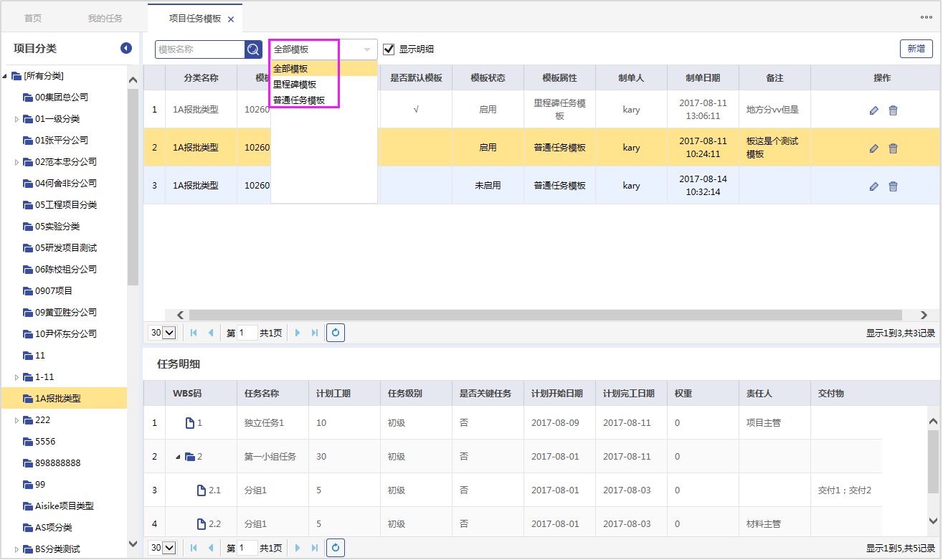This screenshot has height=560, width=943.
Task: Click the folder icon of WBS 2
Action: (190, 457)
